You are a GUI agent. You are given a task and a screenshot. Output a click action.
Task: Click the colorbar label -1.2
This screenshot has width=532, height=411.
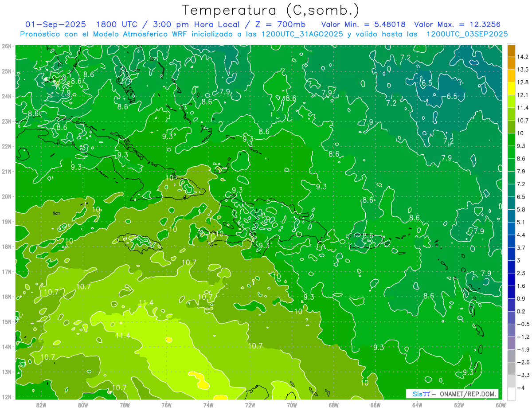click(523, 337)
